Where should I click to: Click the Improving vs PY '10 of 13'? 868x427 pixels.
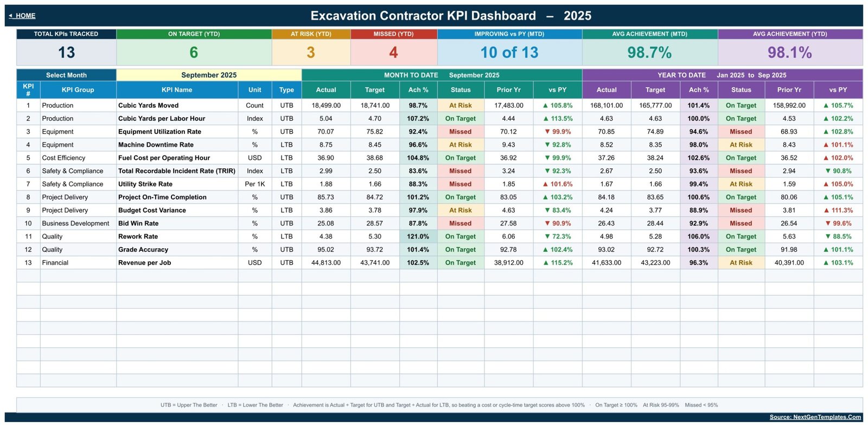pyautogui.click(x=509, y=53)
